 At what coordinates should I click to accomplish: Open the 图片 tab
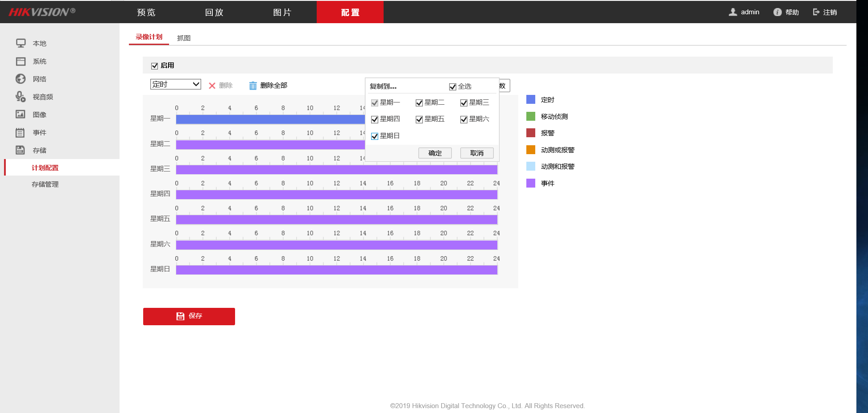coord(282,12)
